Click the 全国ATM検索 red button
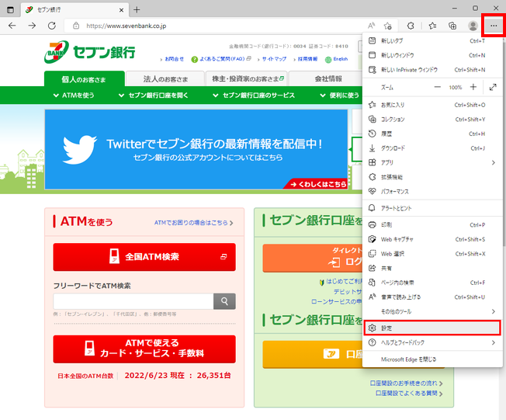 coord(144,257)
